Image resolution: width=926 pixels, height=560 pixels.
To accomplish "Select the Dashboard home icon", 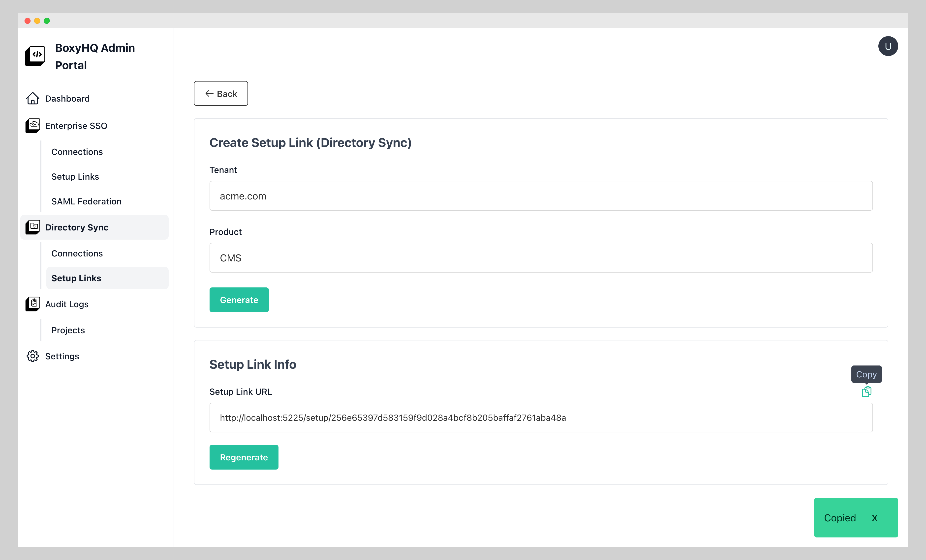I will click(33, 98).
